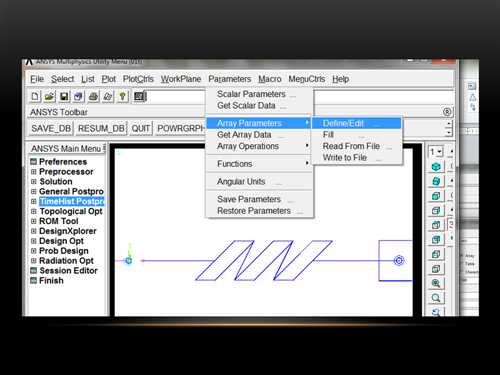
Task: Click the printer Image Capture icon
Action: [93, 97]
